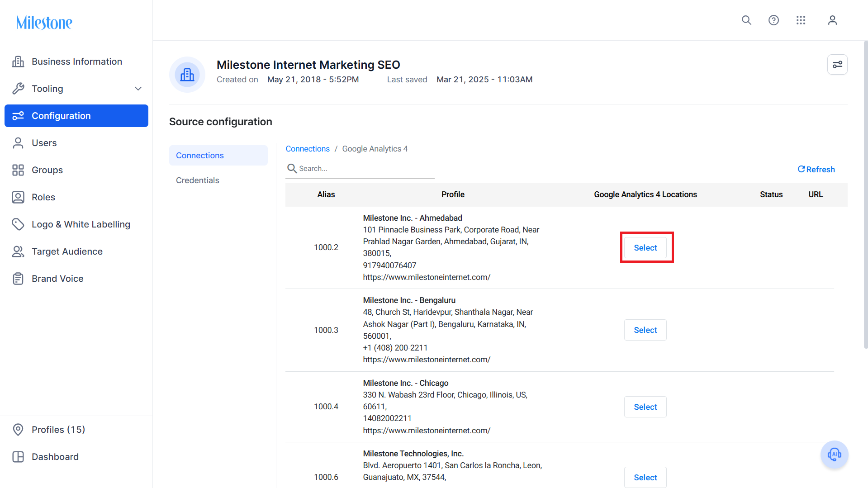Click the Milestone logo
The image size is (868, 488).
tap(44, 22)
